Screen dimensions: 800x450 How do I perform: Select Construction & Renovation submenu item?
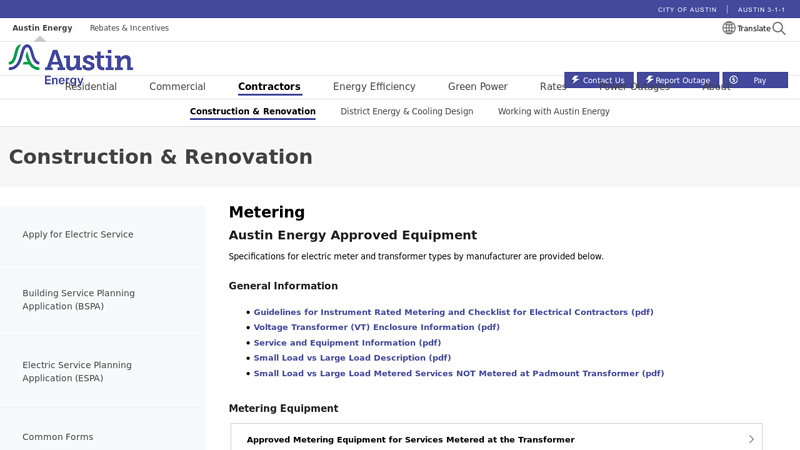click(253, 111)
